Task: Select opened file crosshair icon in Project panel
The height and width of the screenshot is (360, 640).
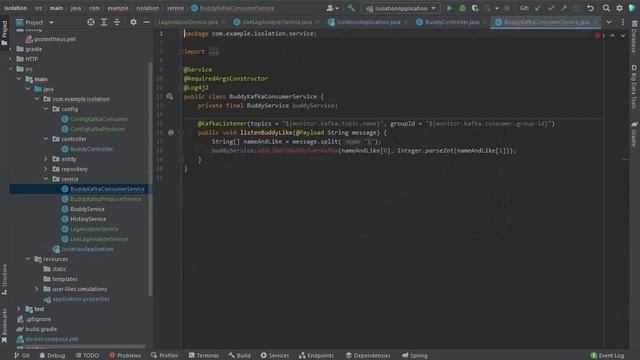Action: (91, 22)
